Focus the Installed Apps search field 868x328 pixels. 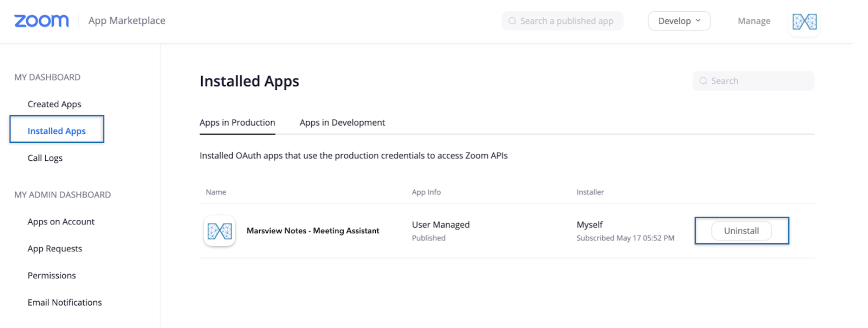point(753,81)
